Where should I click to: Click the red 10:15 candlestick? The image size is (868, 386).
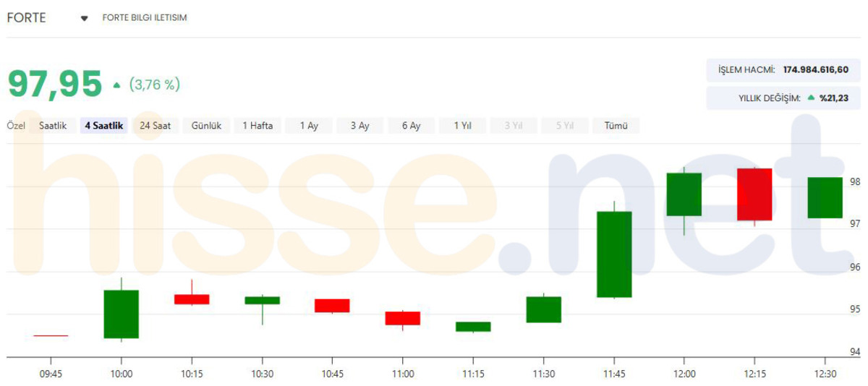[x=192, y=299]
